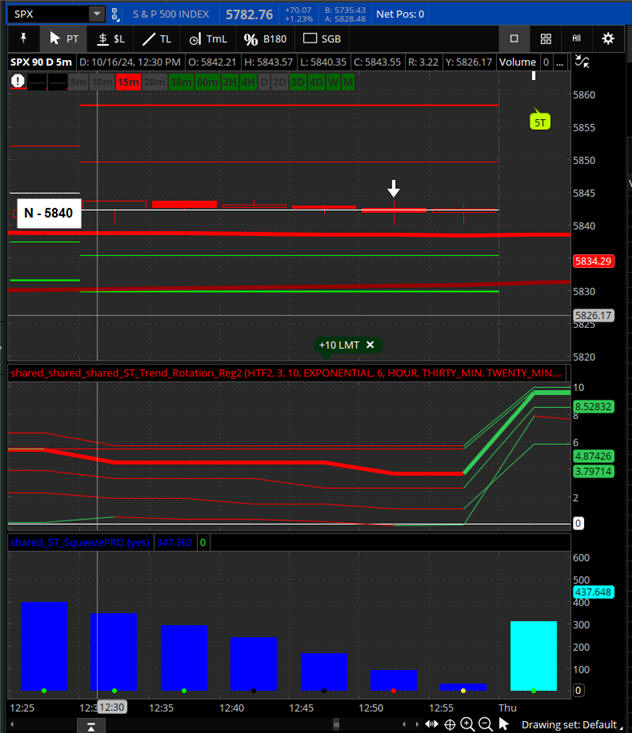
Task: Click the exclamation alert icon
Action: click(x=18, y=81)
